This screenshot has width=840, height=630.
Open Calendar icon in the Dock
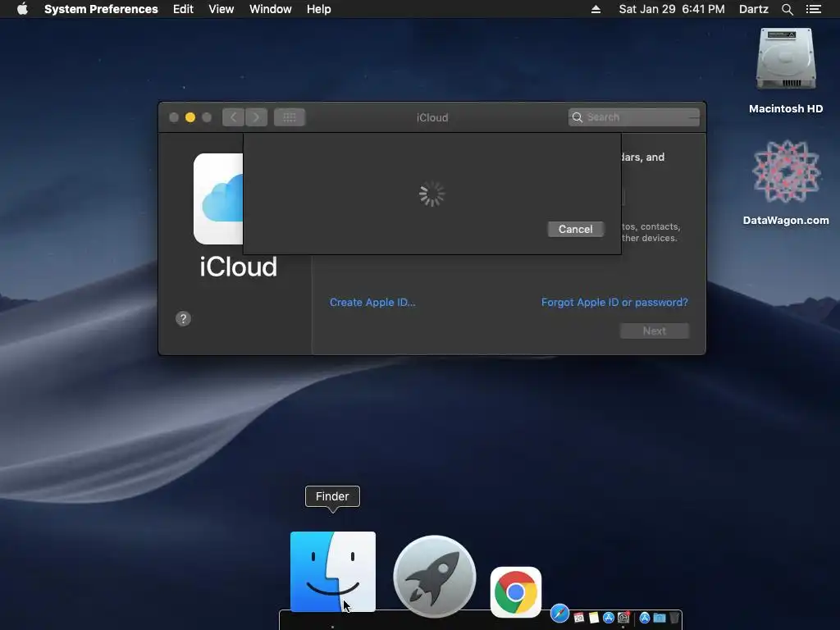(x=578, y=618)
